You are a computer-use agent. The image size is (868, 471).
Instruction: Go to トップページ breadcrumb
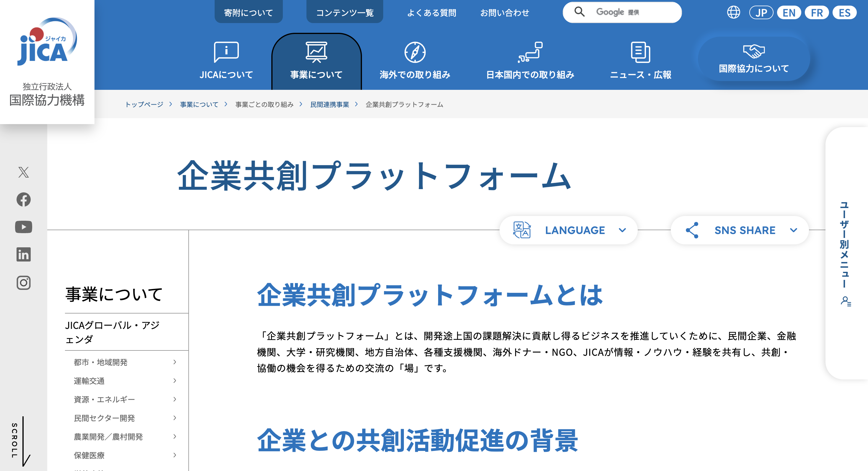click(x=144, y=105)
